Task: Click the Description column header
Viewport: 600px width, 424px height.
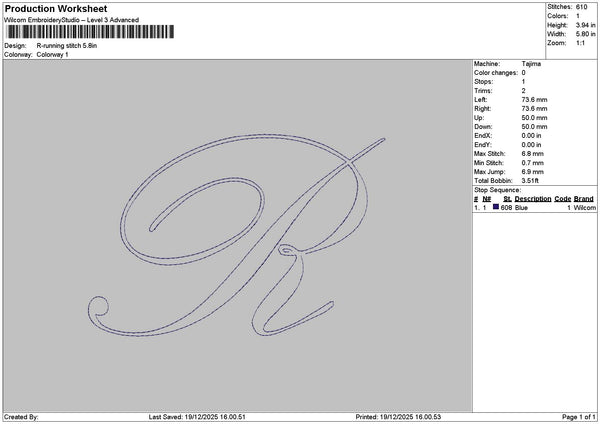Action: pos(533,199)
